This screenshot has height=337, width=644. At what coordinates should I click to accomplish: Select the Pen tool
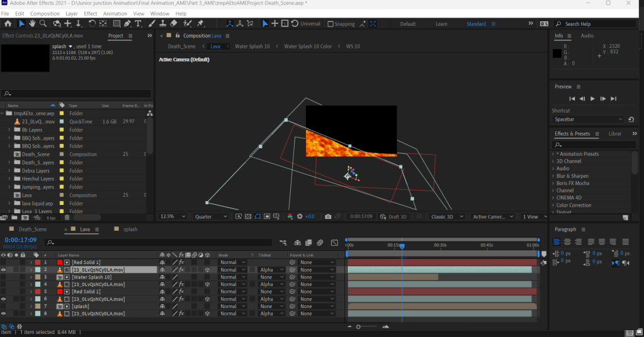(127, 24)
